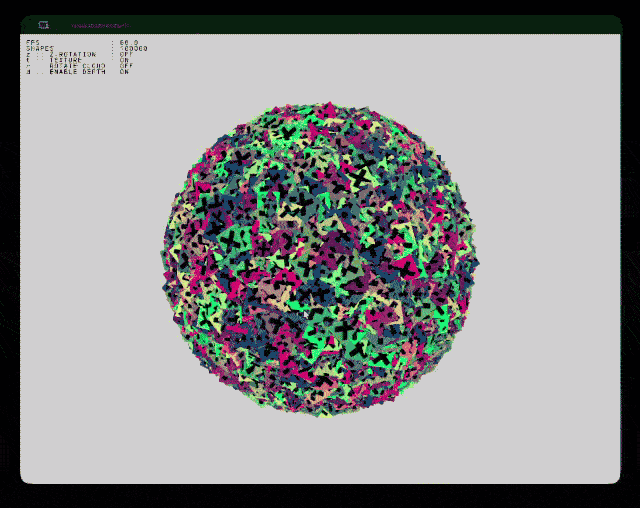The height and width of the screenshot is (508, 640).
Task: Click the shapes count 100000
Action: tap(134, 49)
